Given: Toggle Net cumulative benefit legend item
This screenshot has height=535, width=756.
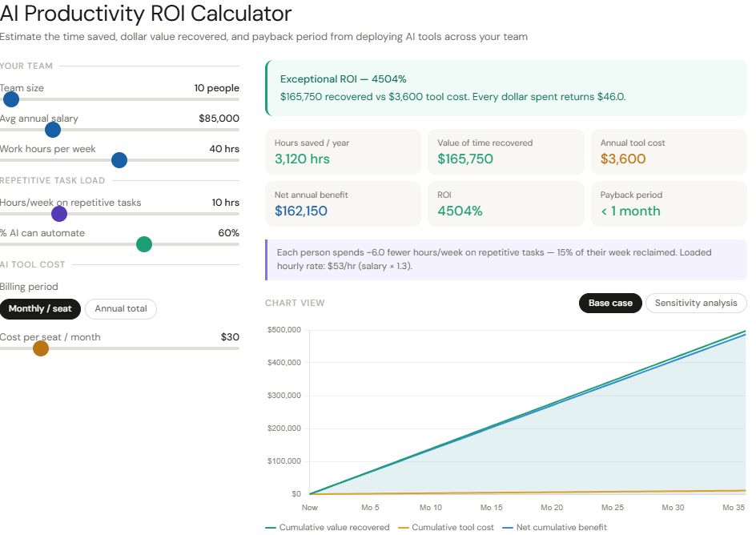Looking at the screenshot, I should coord(554,527).
